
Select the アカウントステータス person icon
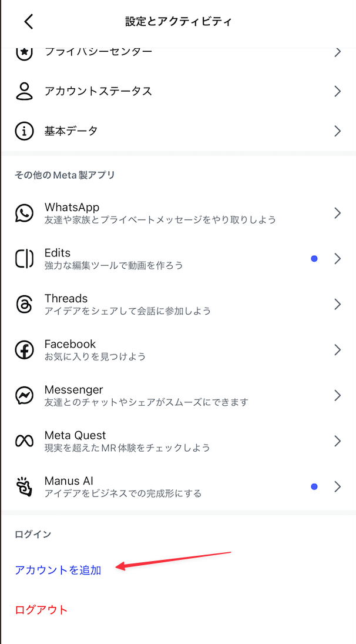point(24,91)
